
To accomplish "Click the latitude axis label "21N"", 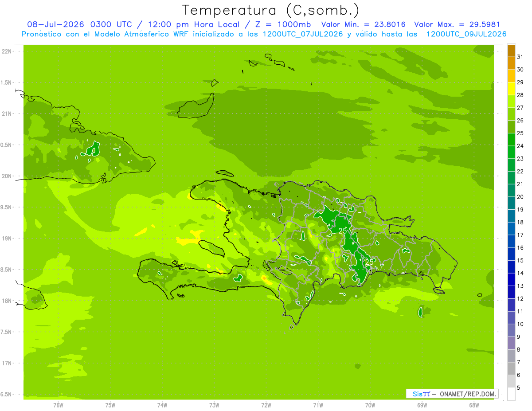I will 7,114.
